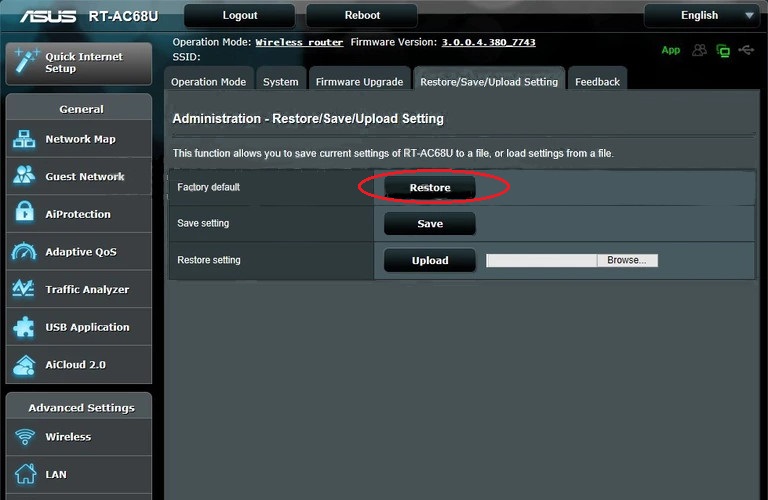Click the 'General' section header
768x500 pixels.
(x=81, y=109)
